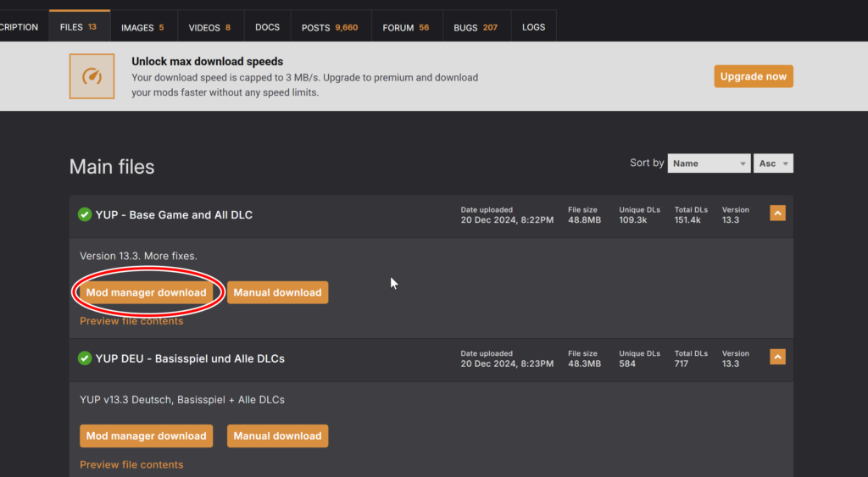Screen dimensions: 868x477
Task: View the Bugs tab
Action: point(476,27)
